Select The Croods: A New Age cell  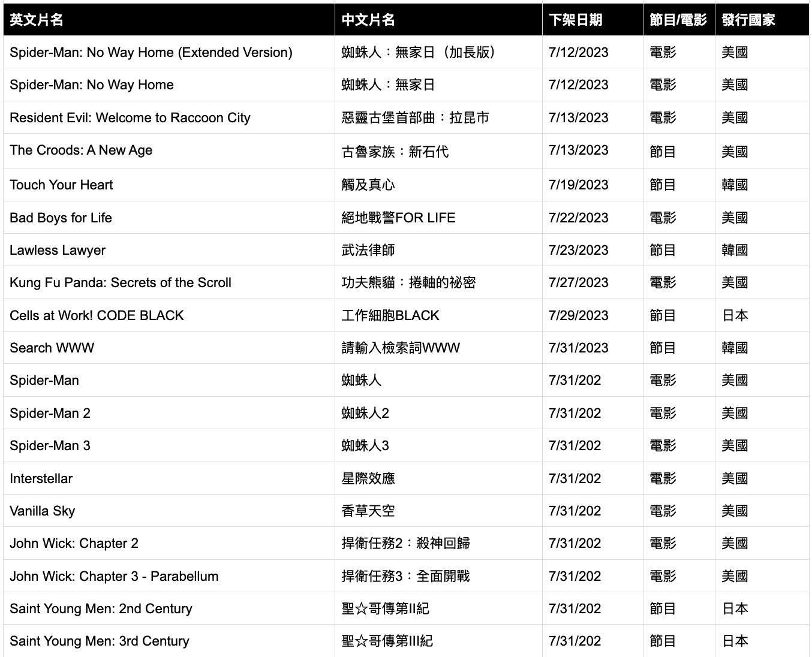click(x=169, y=150)
